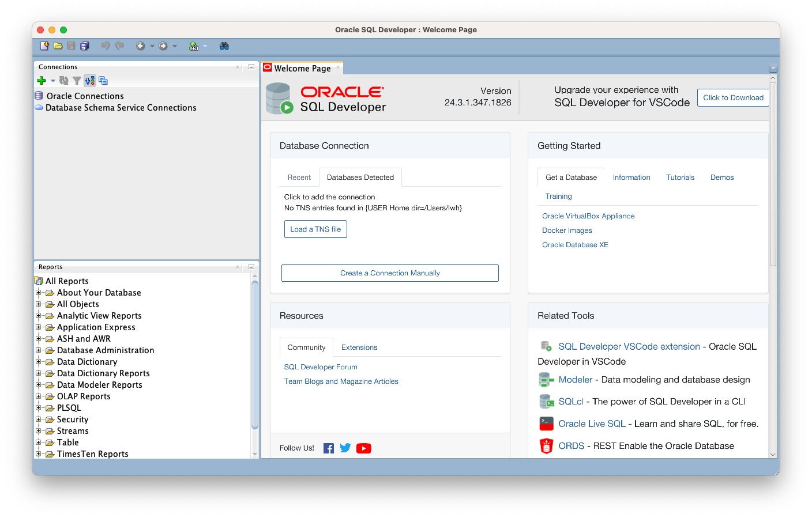Image resolution: width=812 pixels, height=518 pixels.
Task: Select Oracle Connections tree node
Action: (85, 96)
